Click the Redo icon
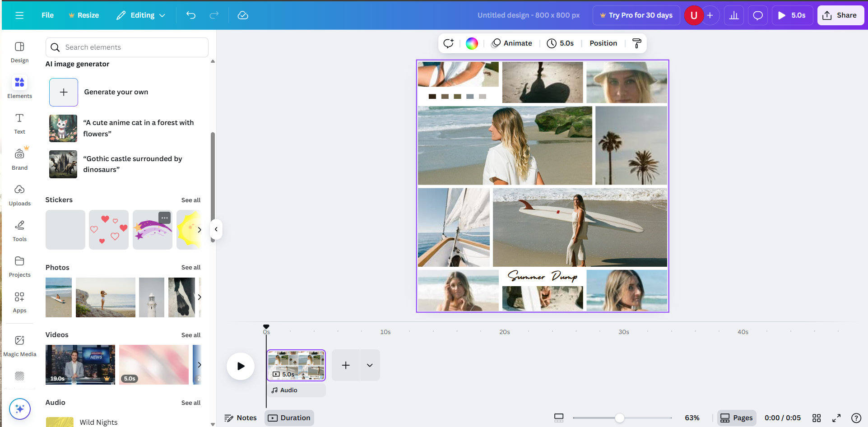The width and height of the screenshot is (868, 427). (x=214, y=15)
